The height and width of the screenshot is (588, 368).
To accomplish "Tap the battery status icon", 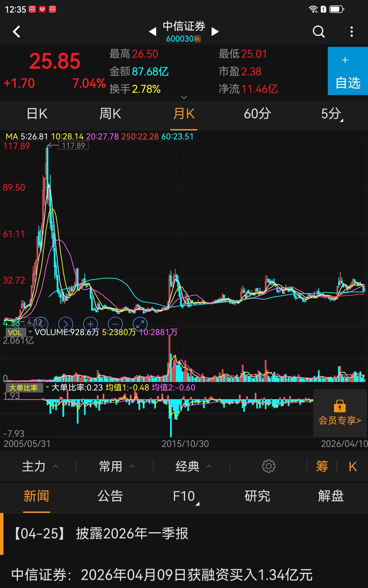I will click(x=337, y=9).
